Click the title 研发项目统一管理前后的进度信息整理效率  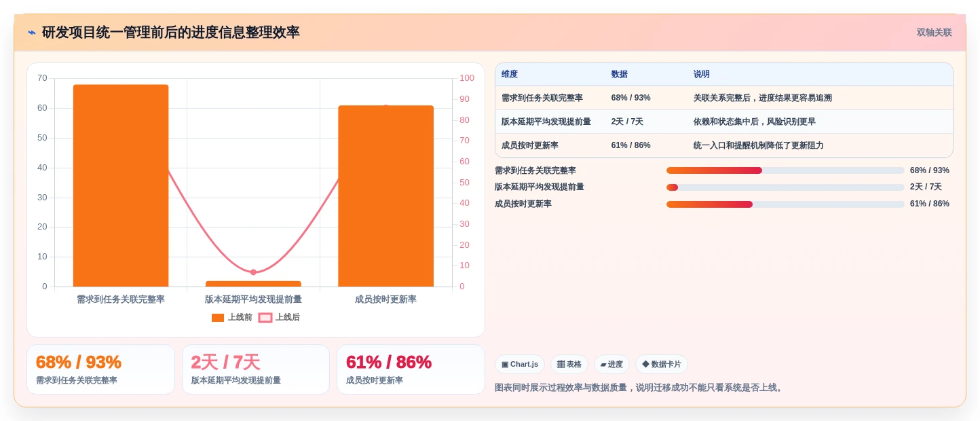pos(171,33)
